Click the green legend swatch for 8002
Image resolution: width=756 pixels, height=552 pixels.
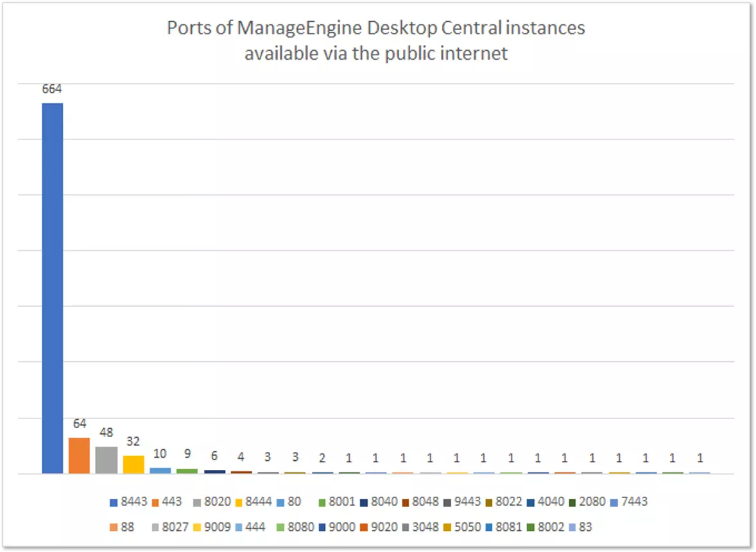(531, 528)
